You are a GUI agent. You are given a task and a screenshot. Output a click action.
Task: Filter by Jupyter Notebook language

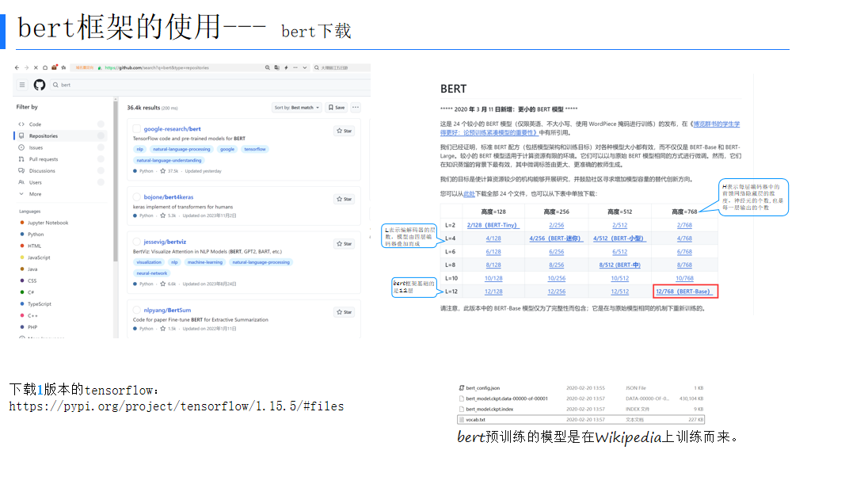click(44, 223)
